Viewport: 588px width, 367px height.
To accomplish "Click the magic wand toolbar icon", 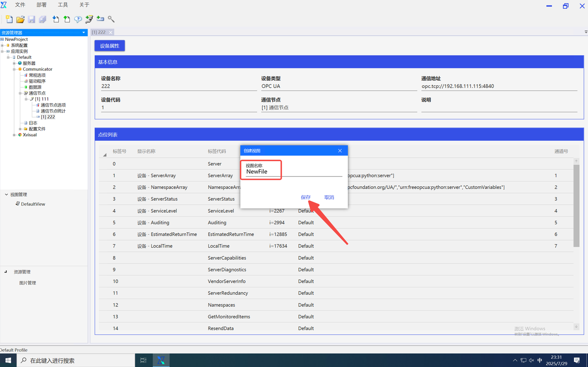I will point(111,19).
